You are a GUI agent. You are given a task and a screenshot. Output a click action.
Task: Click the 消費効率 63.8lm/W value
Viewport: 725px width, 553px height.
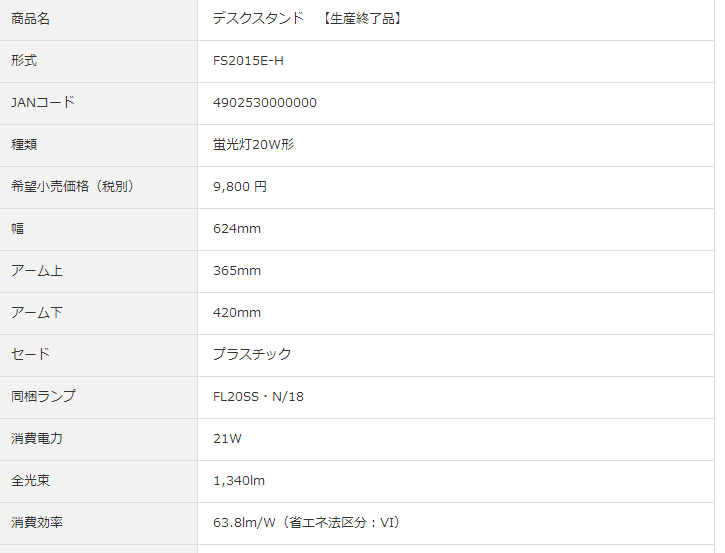pos(307,523)
